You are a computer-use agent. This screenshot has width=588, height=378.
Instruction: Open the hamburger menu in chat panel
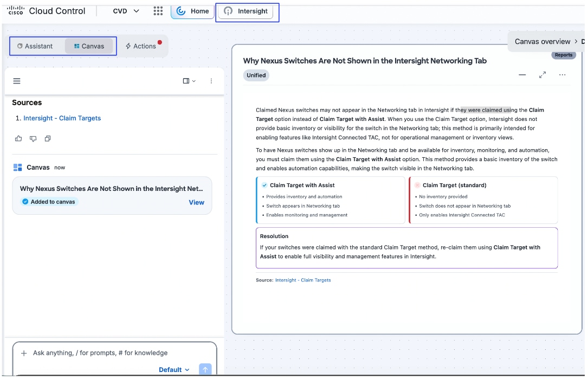tap(17, 81)
